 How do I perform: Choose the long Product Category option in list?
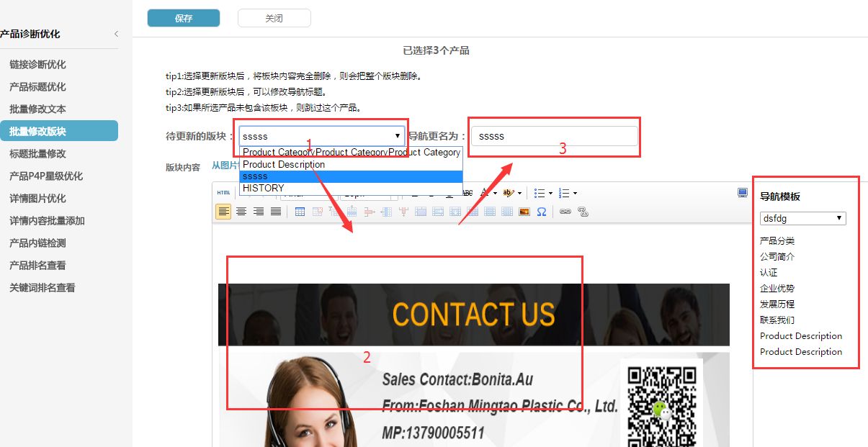352,152
